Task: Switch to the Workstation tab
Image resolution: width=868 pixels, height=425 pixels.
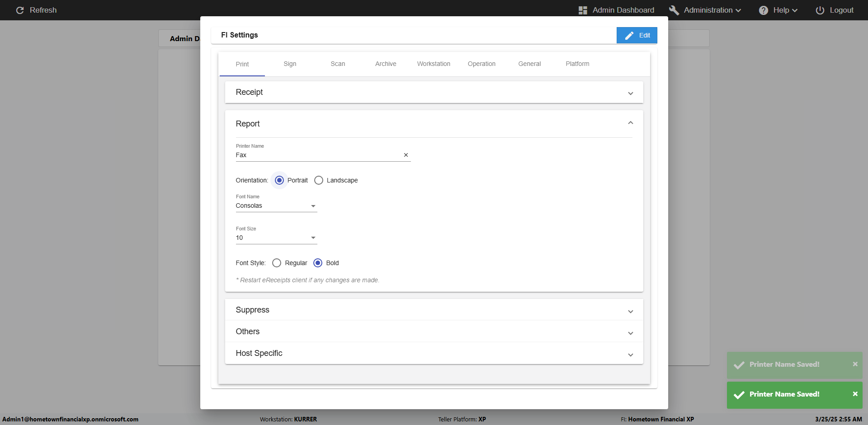Action: [x=434, y=64]
